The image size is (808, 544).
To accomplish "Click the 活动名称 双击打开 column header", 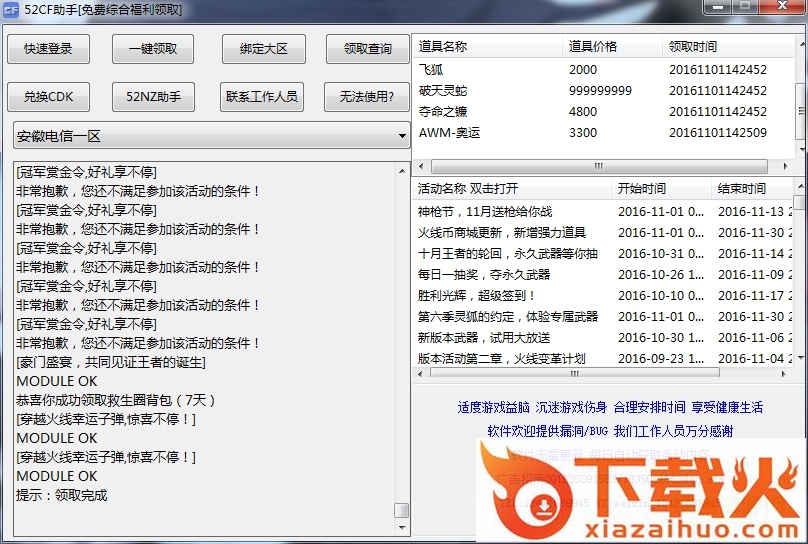I will (x=512, y=189).
